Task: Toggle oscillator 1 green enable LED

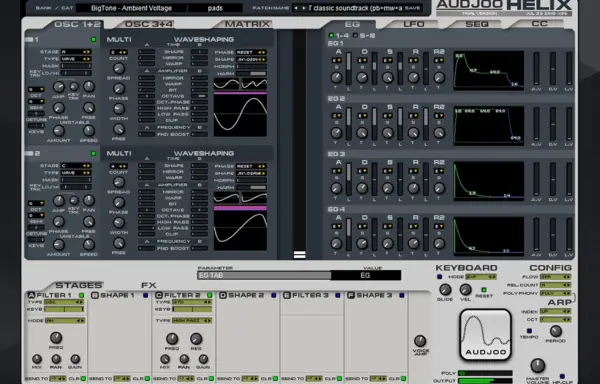Action: tap(93, 39)
